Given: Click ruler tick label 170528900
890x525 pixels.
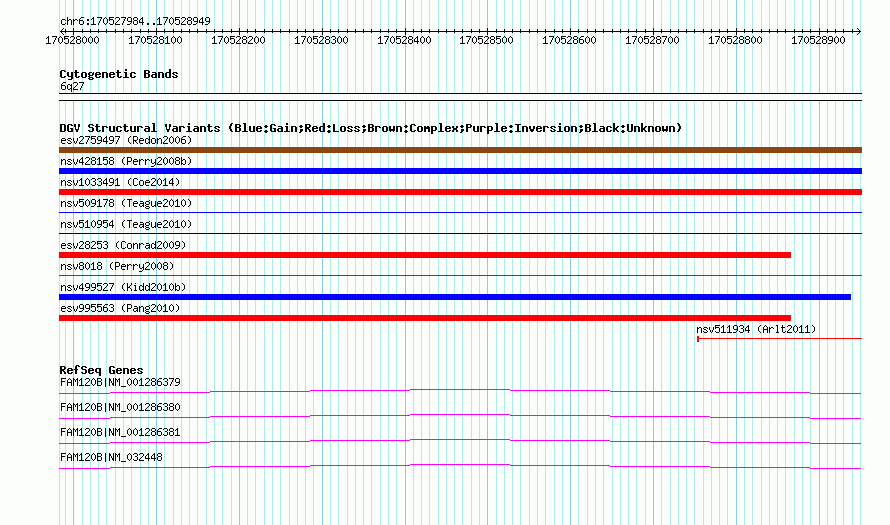Looking at the screenshot, I should (818, 40).
